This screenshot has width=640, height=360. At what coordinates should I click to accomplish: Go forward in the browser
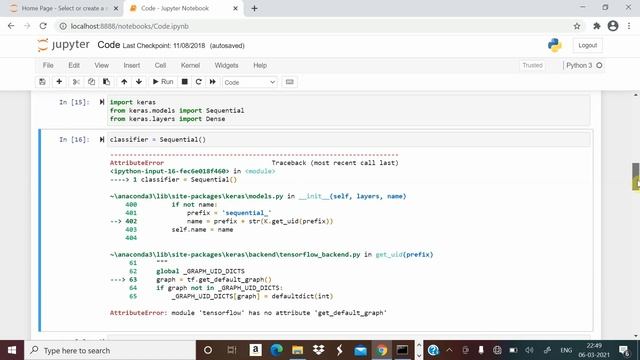27,26
